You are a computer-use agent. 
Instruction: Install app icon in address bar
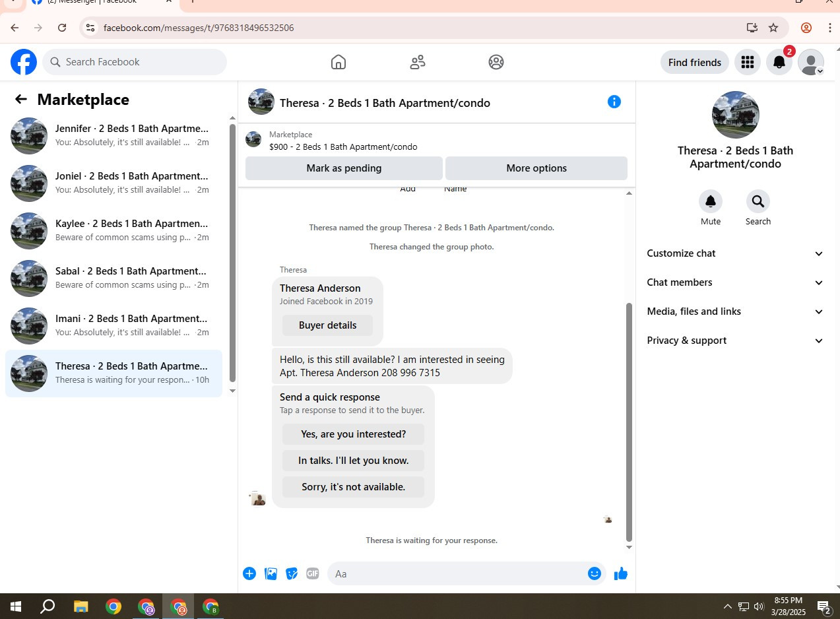point(752,28)
